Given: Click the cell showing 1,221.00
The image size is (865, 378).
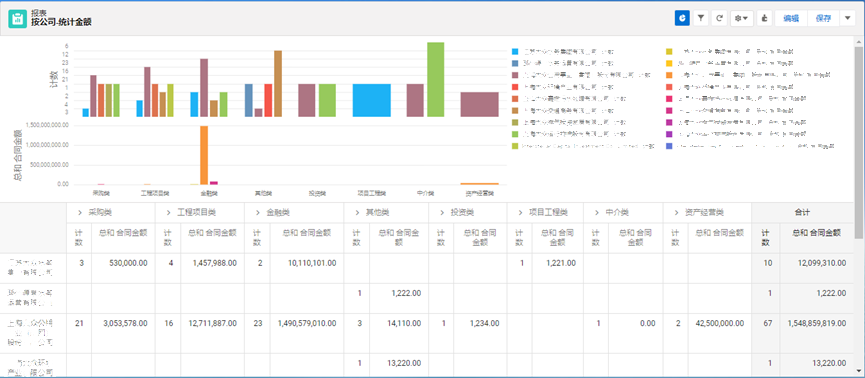Looking at the screenshot, I should click(557, 268).
